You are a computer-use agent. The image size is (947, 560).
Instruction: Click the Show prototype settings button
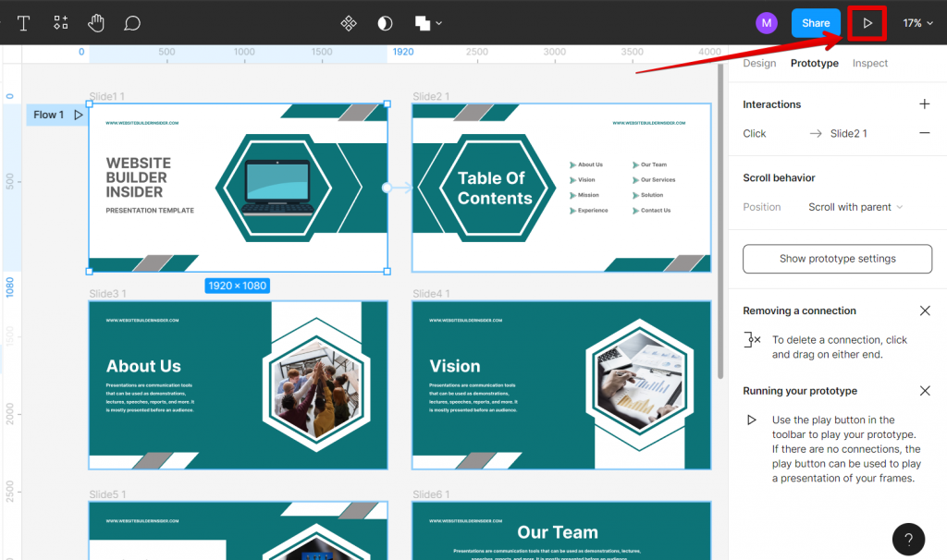837,259
